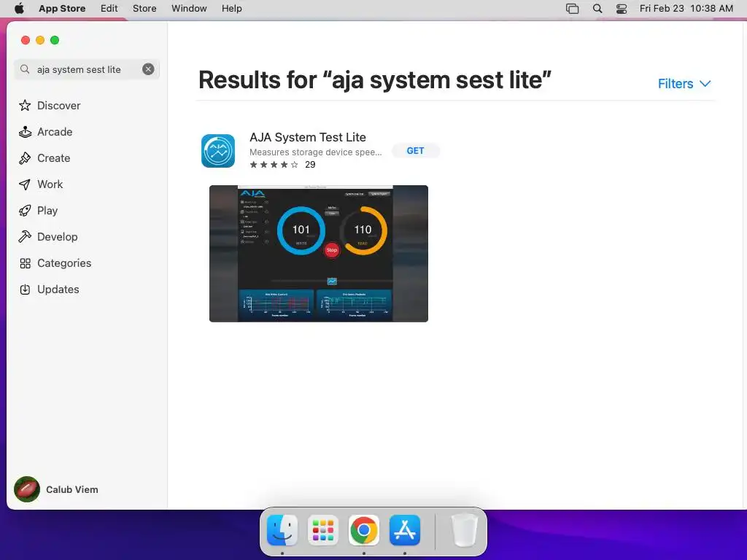Open Launchpad from the Dock

(x=323, y=530)
